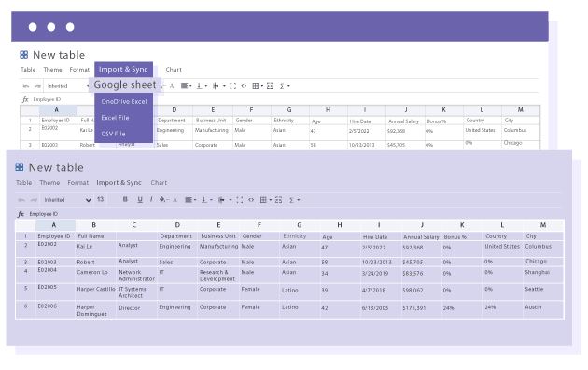The image size is (588, 370).
Task: Click the column alignment icon in lower toolbar
Action: 221,200
